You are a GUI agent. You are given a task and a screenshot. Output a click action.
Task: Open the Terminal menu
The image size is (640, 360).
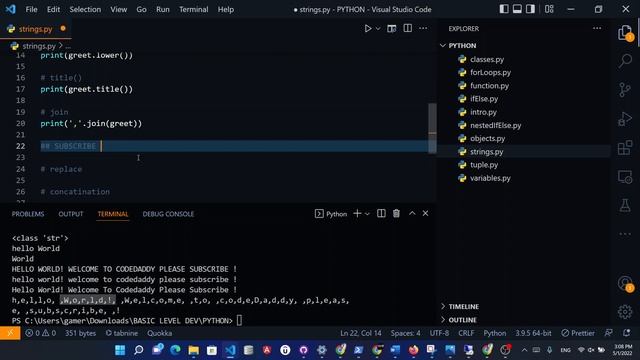pyautogui.click(x=193, y=9)
